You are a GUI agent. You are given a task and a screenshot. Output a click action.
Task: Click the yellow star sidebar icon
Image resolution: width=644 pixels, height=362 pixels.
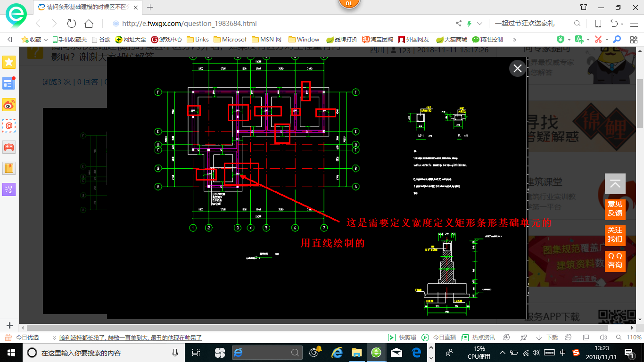pyautogui.click(x=9, y=62)
